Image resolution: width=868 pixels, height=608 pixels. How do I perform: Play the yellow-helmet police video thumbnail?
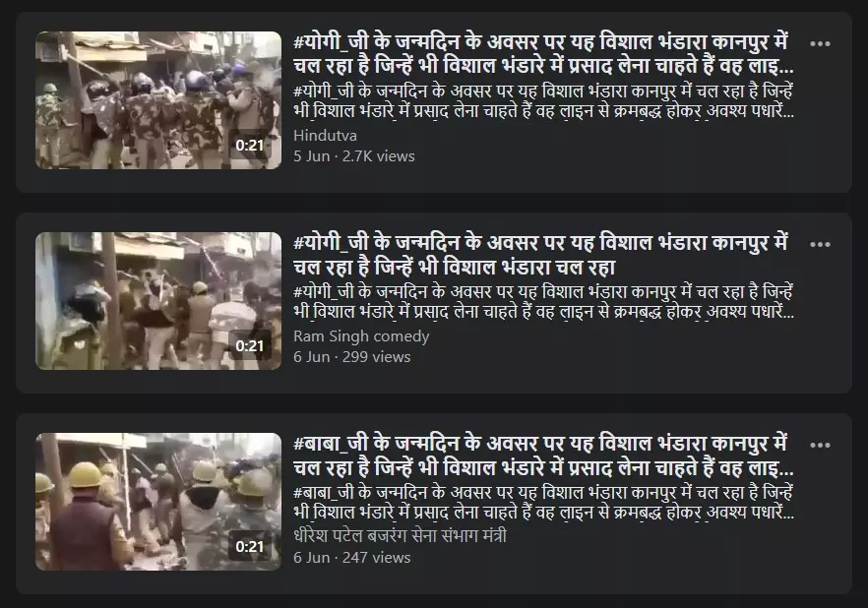pos(158,502)
